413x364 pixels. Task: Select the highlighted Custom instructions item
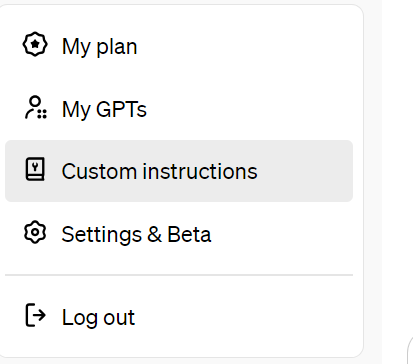point(179,171)
